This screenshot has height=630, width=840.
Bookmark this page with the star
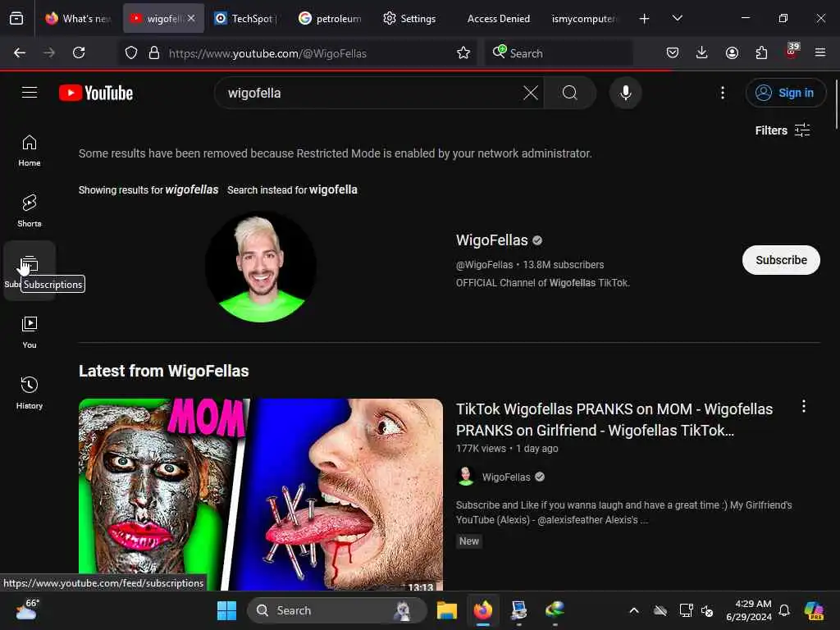point(463,52)
